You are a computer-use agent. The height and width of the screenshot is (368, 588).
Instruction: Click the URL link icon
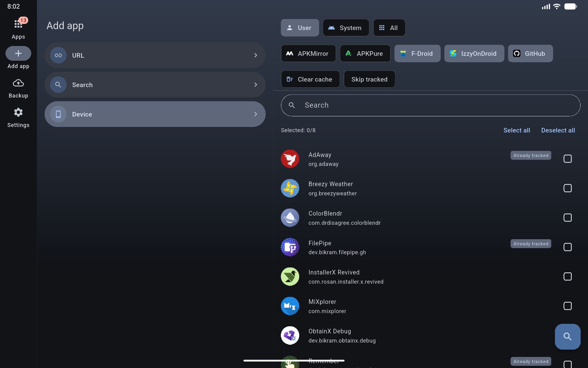pyautogui.click(x=58, y=55)
